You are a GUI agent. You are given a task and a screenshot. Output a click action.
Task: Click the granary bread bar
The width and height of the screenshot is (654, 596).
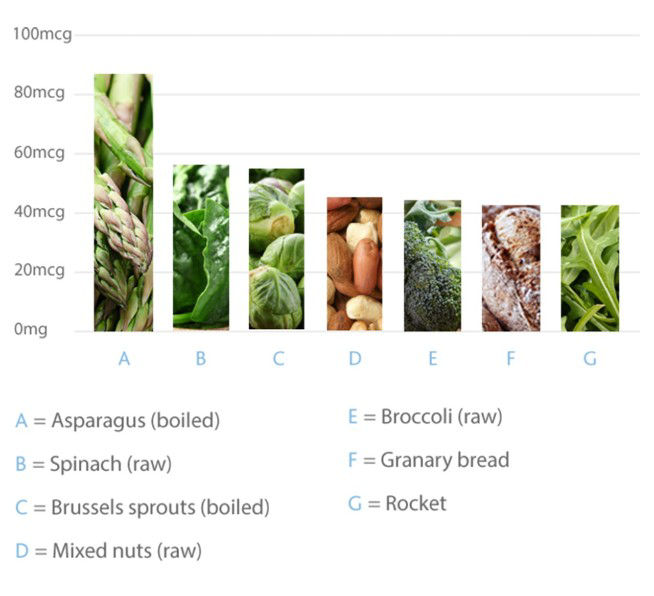[x=510, y=268]
